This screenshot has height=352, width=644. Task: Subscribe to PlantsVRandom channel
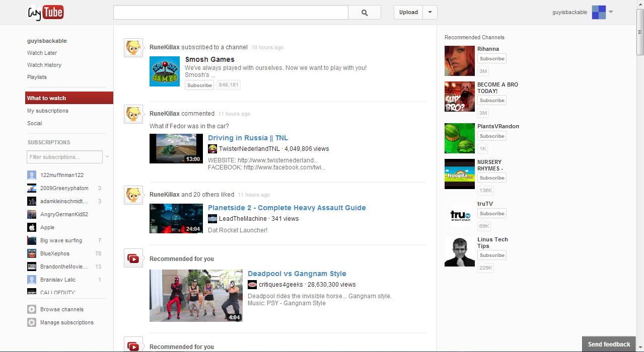pyautogui.click(x=492, y=136)
